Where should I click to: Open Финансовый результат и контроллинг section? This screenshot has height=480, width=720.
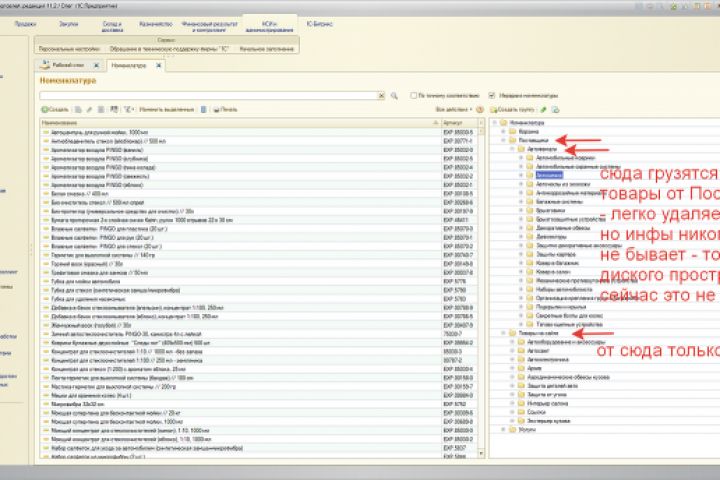point(209,27)
